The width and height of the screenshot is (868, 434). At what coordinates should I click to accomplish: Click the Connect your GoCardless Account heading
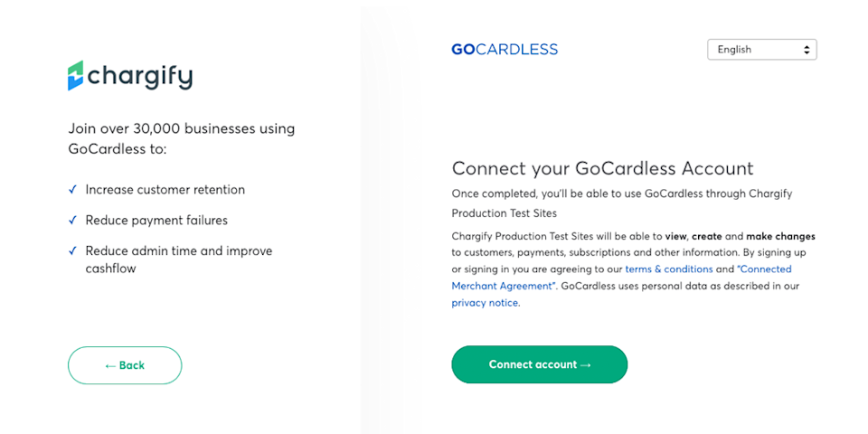coord(603,168)
